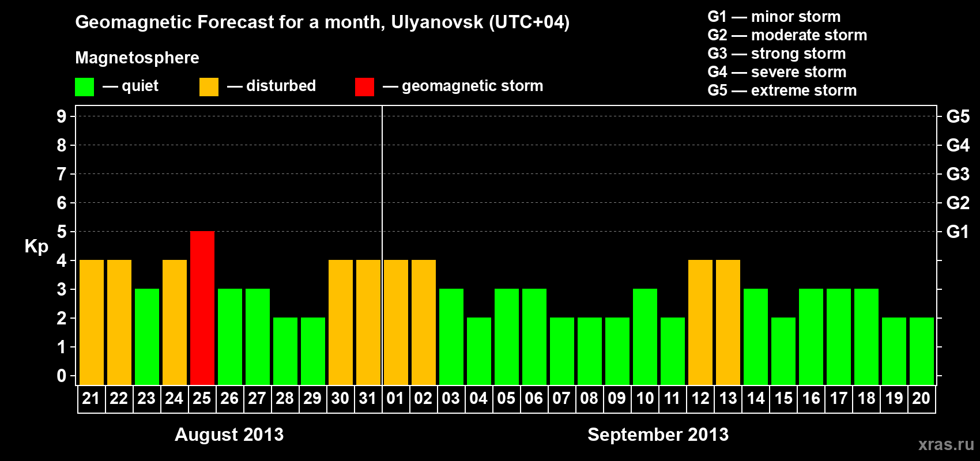Click date label 13 on the axis
This screenshot has width=980, height=461.
(x=728, y=398)
